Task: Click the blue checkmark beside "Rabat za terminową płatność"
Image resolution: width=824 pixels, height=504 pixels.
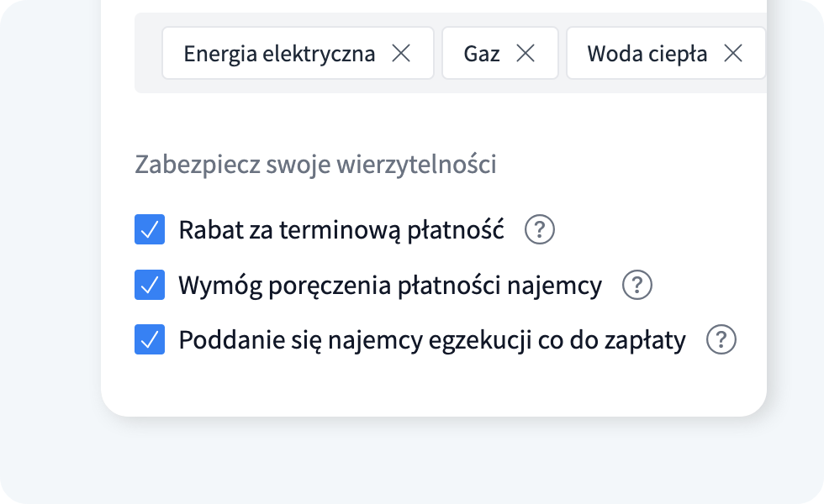Action: (x=149, y=228)
